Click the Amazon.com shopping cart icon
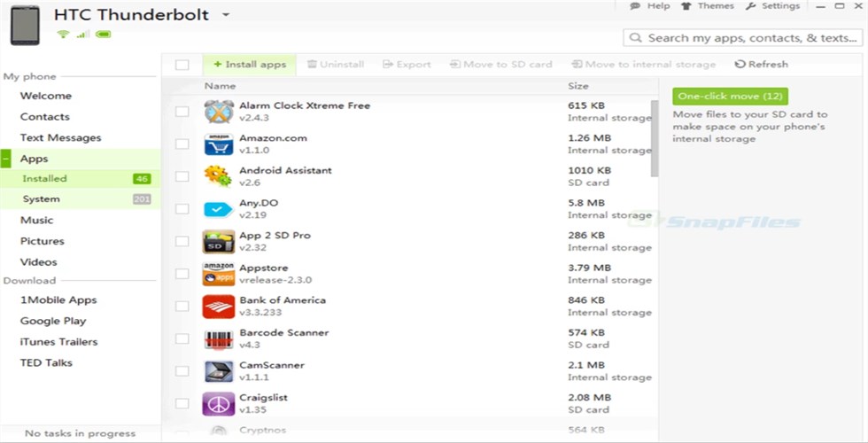The height and width of the screenshot is (443, 868). click(219, 144)
